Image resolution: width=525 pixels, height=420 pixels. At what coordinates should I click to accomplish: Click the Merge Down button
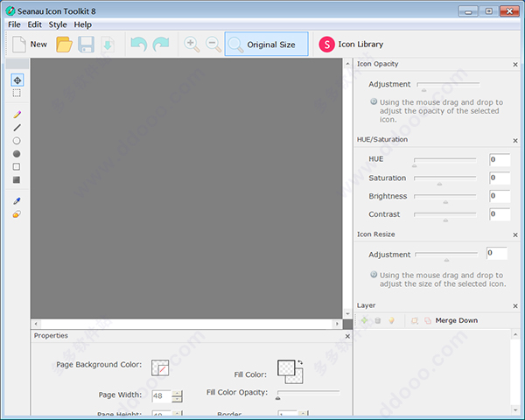pos(457,320)
